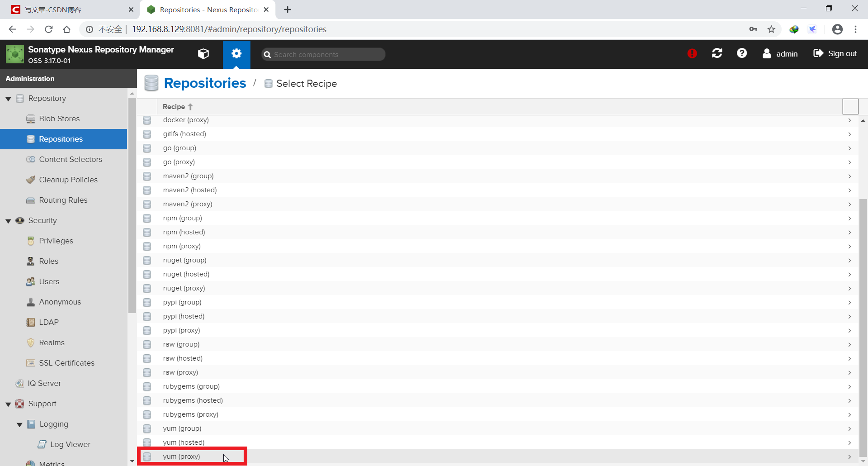Image resolution: width=868 pixels, height=466 pixels.
Task: Open the Chrome three-dot menu
Action: 855,29
